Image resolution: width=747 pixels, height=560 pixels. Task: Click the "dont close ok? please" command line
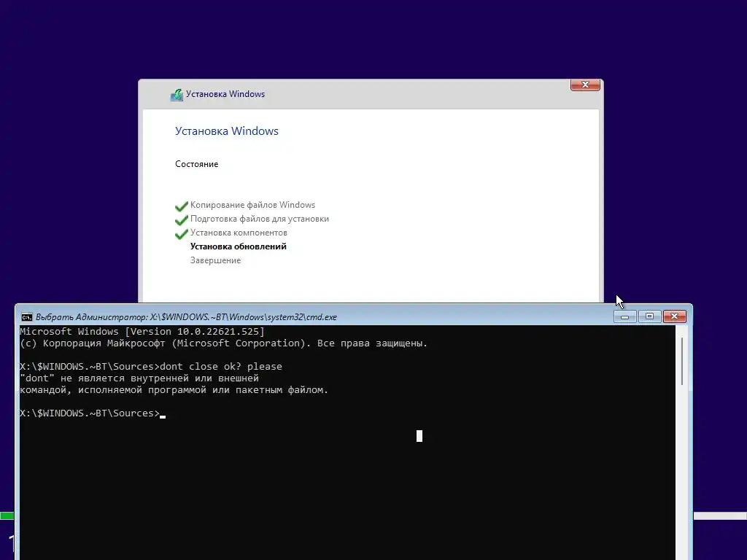151,367
